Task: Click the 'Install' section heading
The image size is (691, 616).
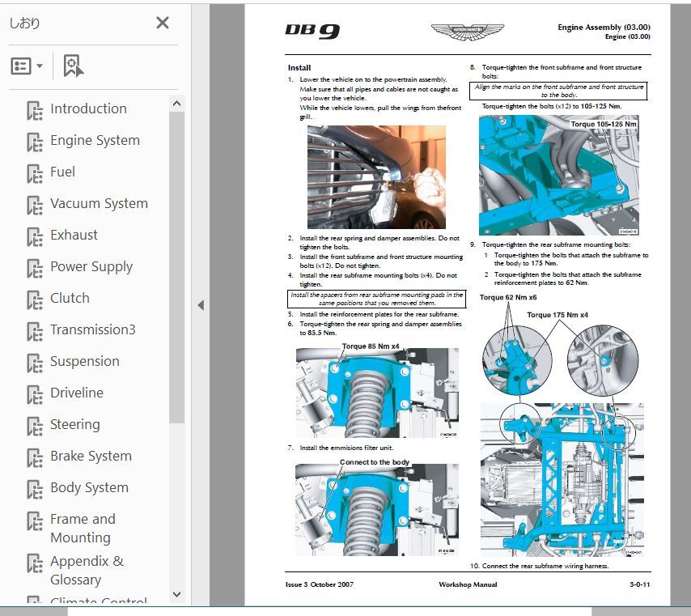Action: 299,67
